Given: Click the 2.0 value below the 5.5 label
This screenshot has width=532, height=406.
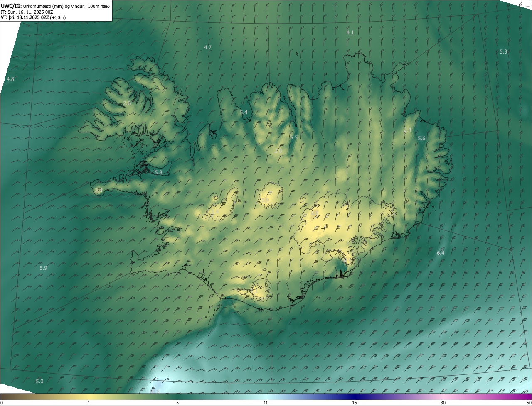Looking at the screenshot, I should (278, 151).
